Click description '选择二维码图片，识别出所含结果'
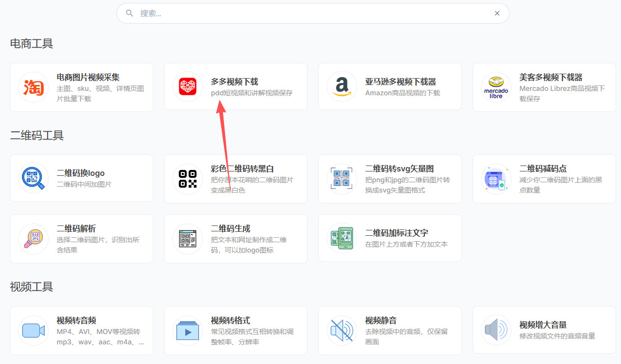The image size is (621, 364). click(x=98, y=245)
